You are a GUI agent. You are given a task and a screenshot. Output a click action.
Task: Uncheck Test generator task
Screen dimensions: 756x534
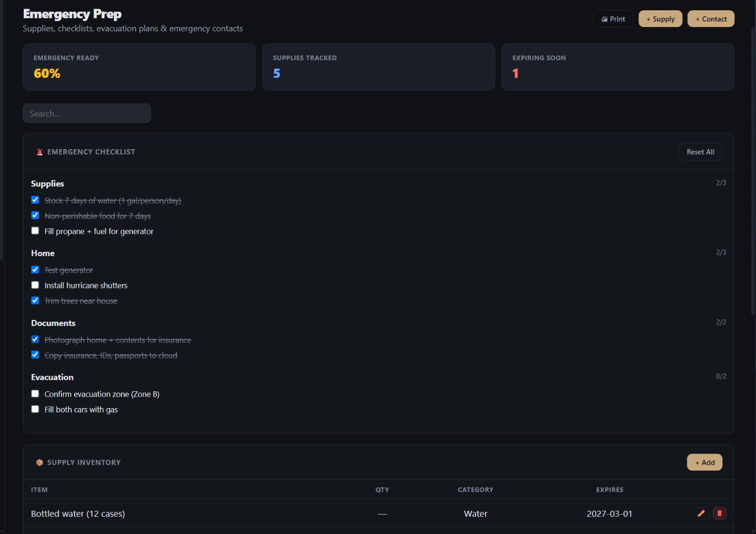coord(35,270)
